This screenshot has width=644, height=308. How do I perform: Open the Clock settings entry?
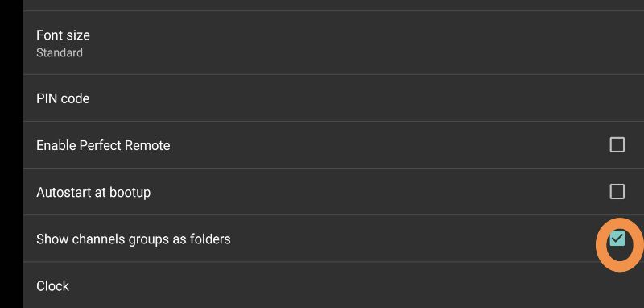tap(333, 285)
